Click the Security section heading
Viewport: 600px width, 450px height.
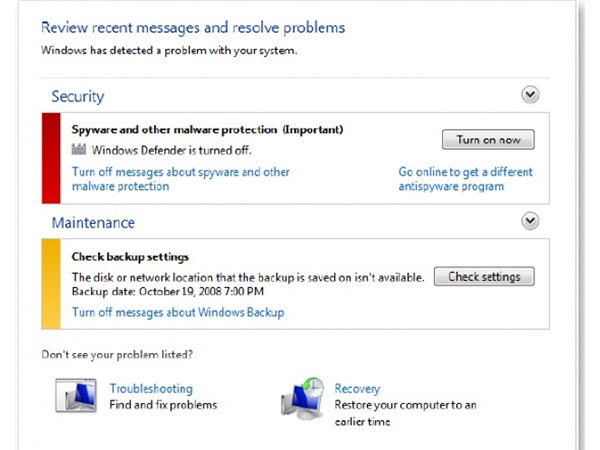point(78,96)
